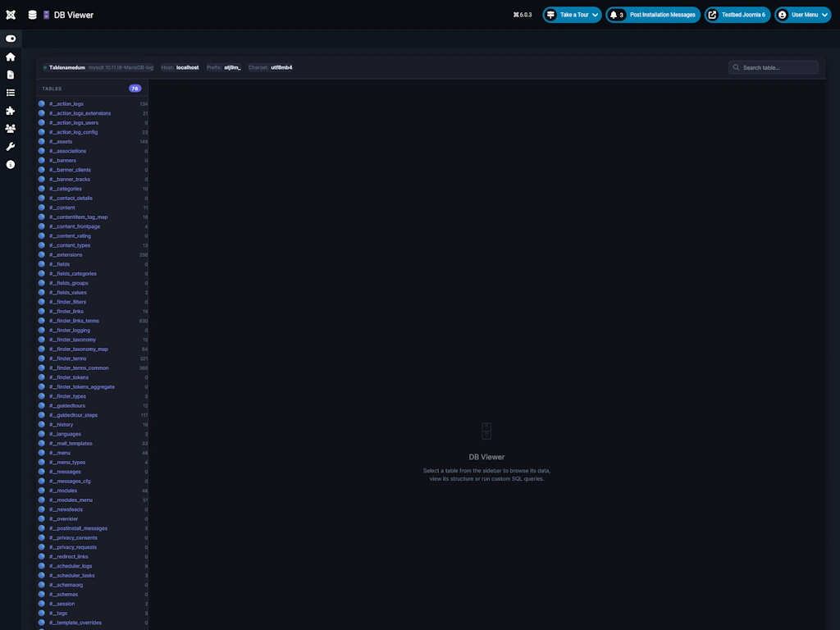Click the Joomla version 6.0.3 label
840x630 pixels.
523,15
